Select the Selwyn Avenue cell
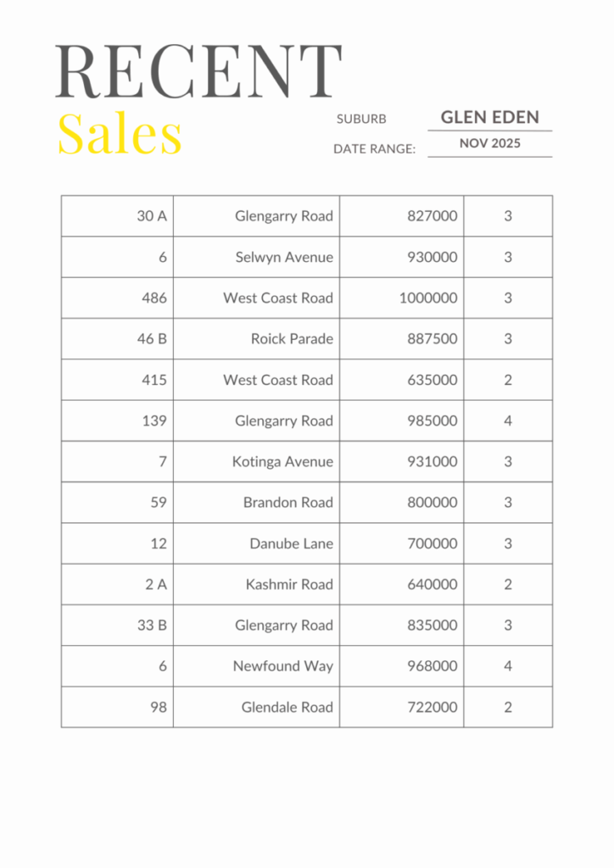 point(284,257)
